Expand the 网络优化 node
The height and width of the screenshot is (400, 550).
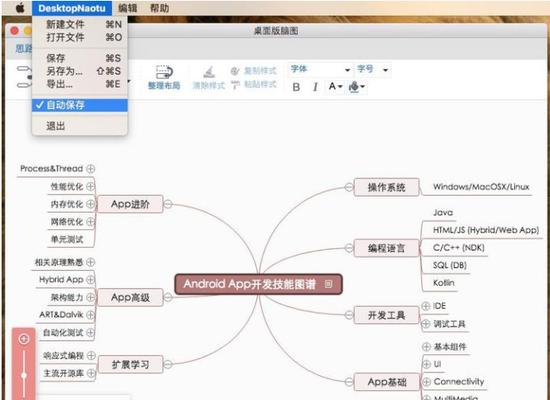pos(90,222)
